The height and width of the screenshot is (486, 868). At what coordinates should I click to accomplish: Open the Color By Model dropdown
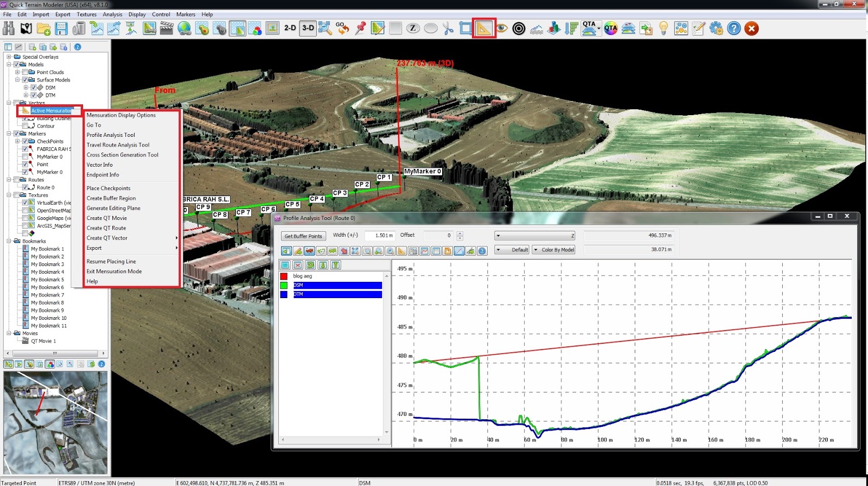[553, 250]
